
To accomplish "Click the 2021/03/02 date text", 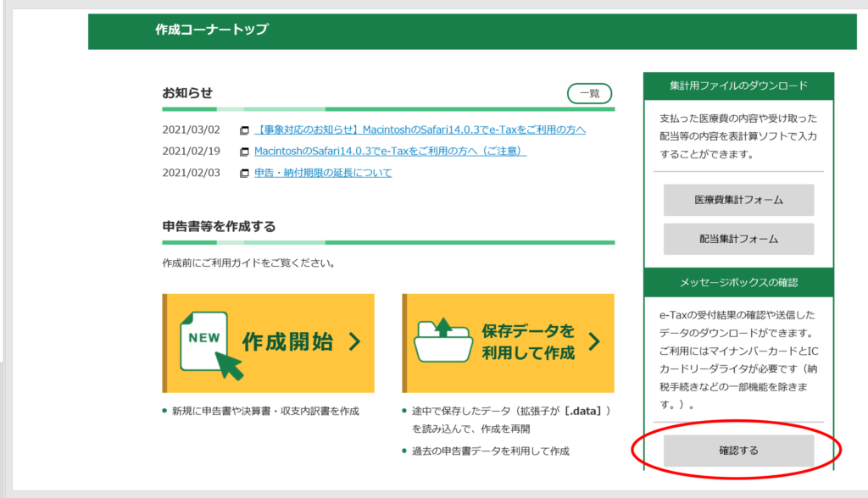I will pos(191,130).
